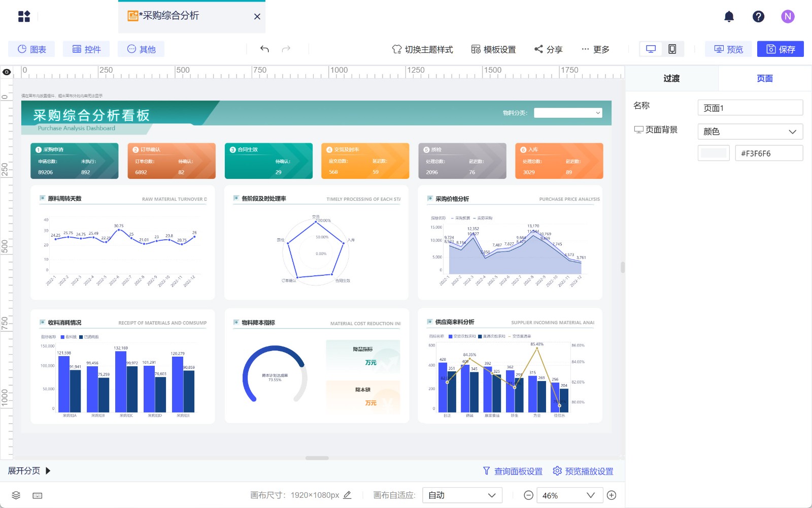Screen dimensions: 812x508
Task: Open the 图表 chart menu
Action: (x=31, y=49)
